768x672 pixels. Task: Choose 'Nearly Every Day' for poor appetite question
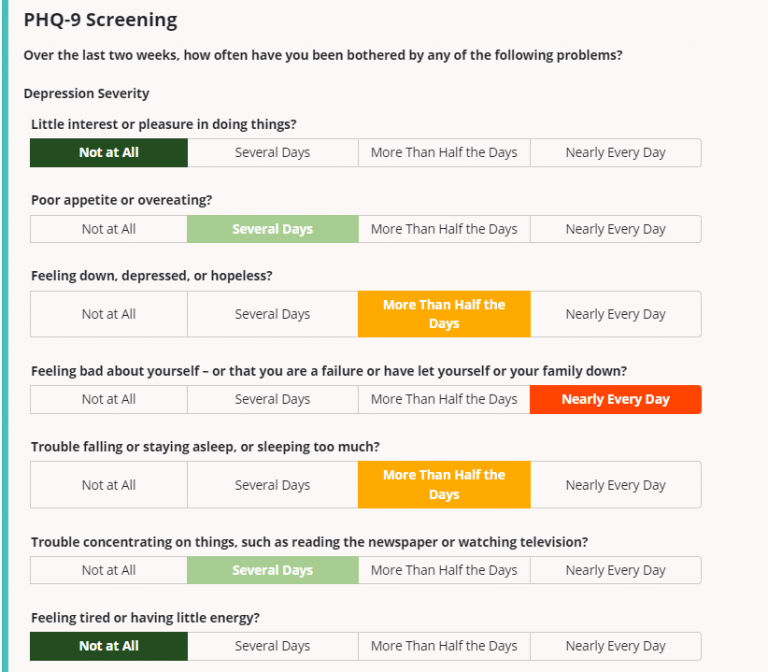click(616, 229)
